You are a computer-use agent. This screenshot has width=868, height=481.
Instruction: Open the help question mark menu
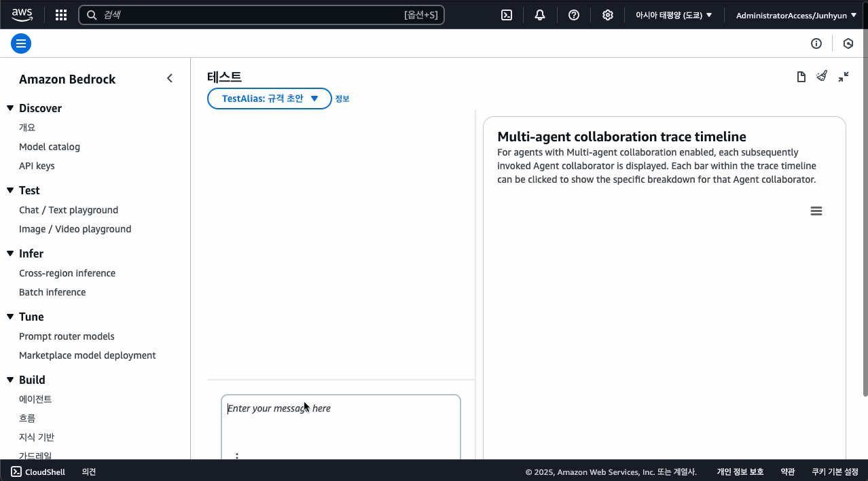pyautogui.click(x=574, y=15)
